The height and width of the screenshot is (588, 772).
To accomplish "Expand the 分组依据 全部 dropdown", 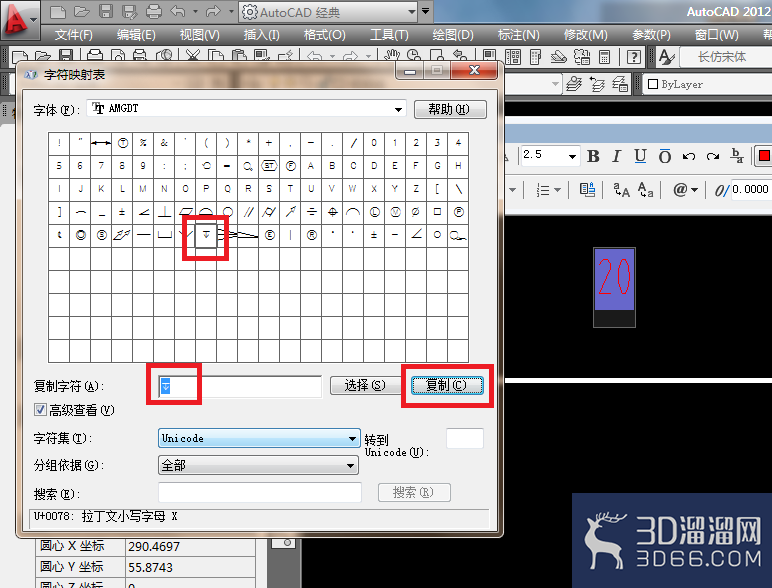I will (x=258, y=465).
